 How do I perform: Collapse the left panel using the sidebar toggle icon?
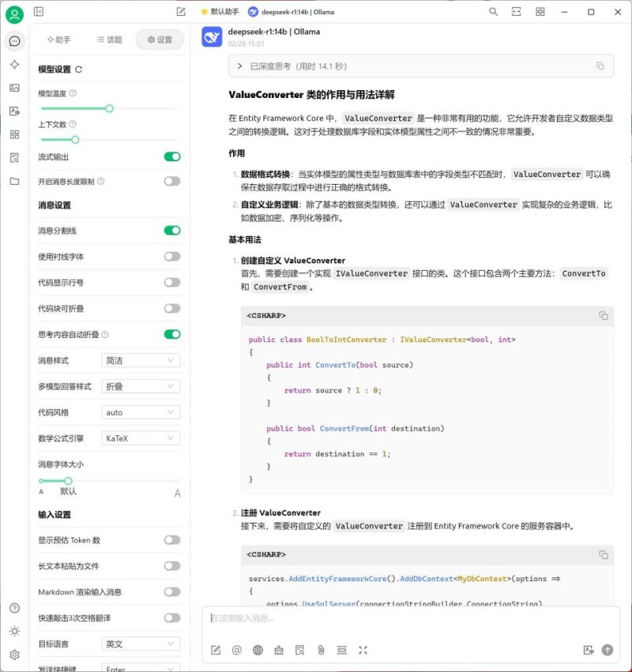(x=39, y=12)
